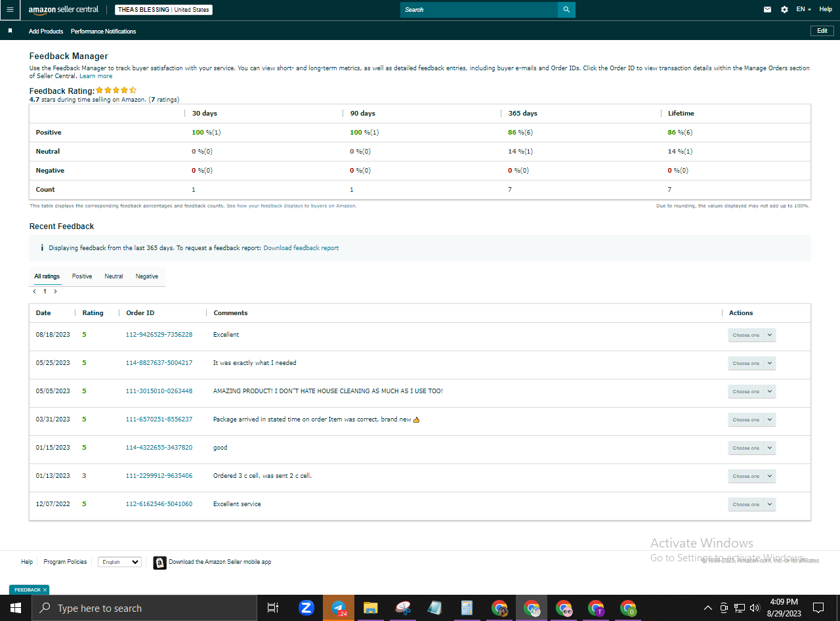Click the Windows 'Type here to search' box

point(144,608)
